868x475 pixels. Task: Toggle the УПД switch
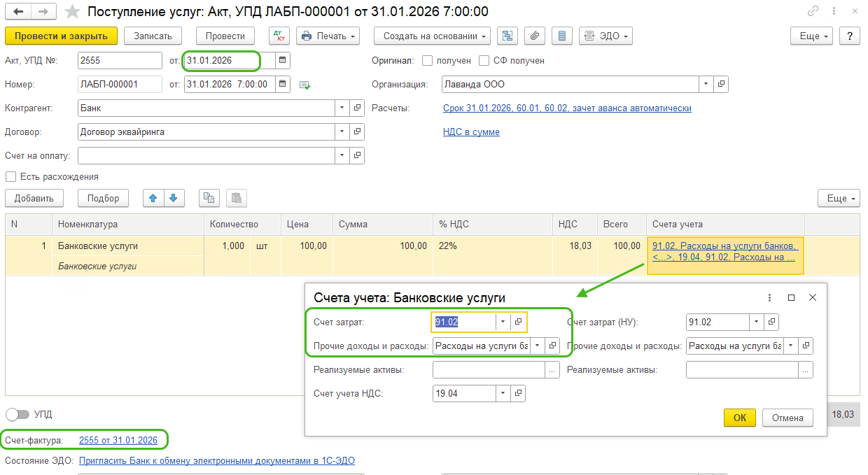coord(18,414)
